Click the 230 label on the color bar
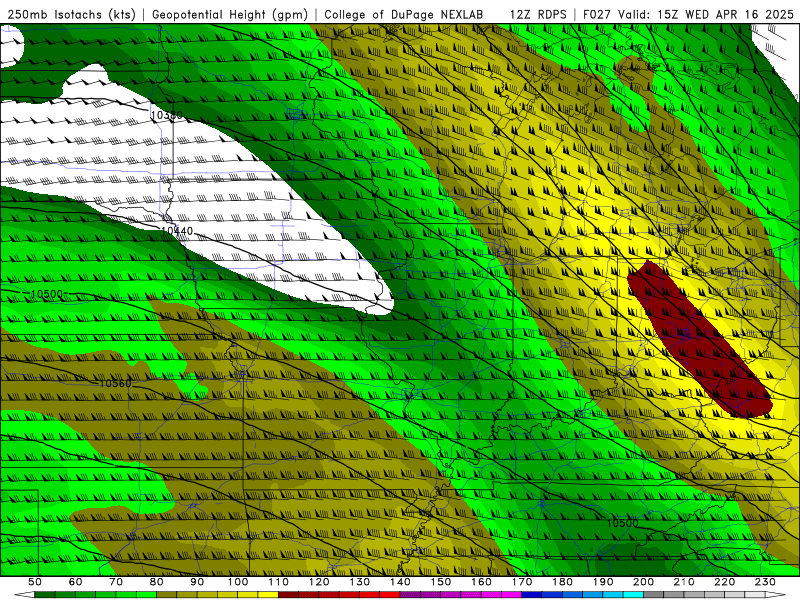The height and width of the screenshot is (600, 800). (x=765, y=582)
